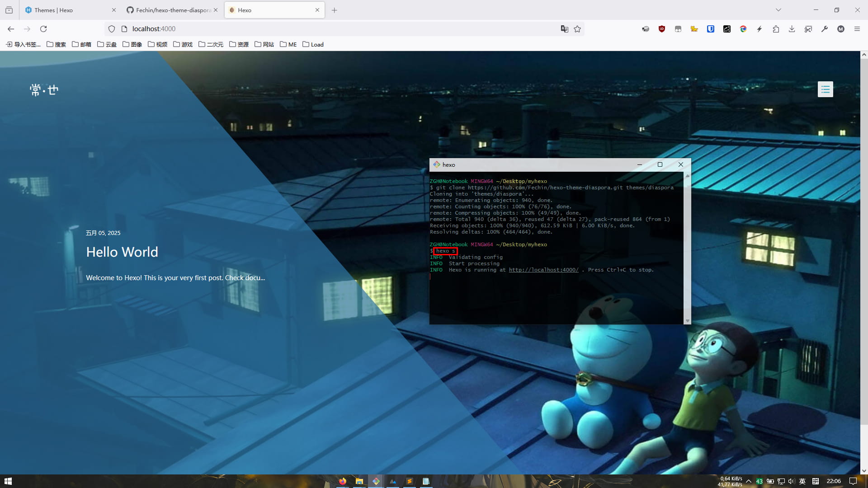Open the Firefox extensions puzzle icon
868x488 pixels.
tap(776, 29)
